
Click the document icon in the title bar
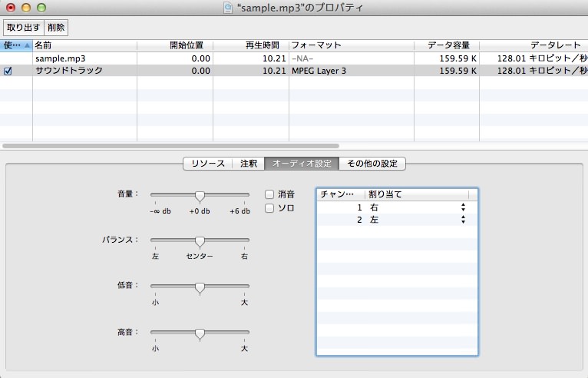click(228, 8)
